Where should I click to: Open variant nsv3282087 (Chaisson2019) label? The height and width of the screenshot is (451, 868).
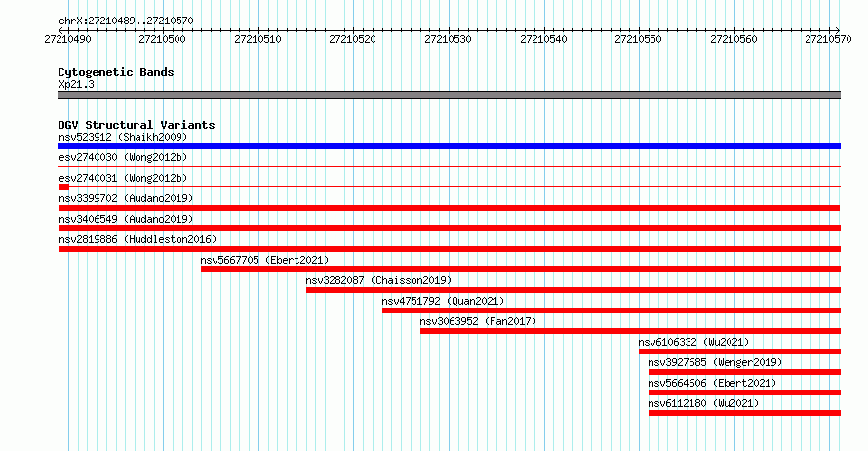(378, 280)
